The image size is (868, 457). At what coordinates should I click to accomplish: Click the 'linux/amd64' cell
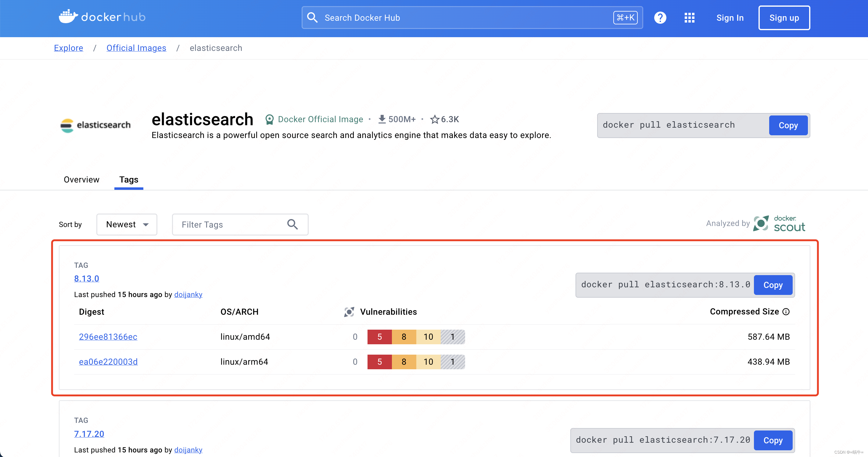point(245,337)
